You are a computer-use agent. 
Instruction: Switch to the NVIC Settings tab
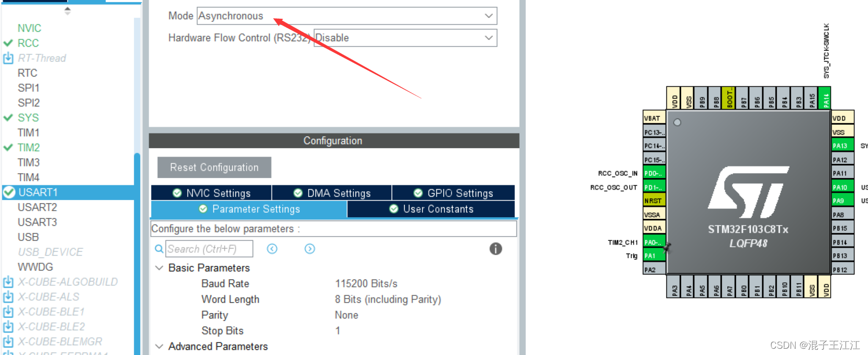tap(211, 193)
